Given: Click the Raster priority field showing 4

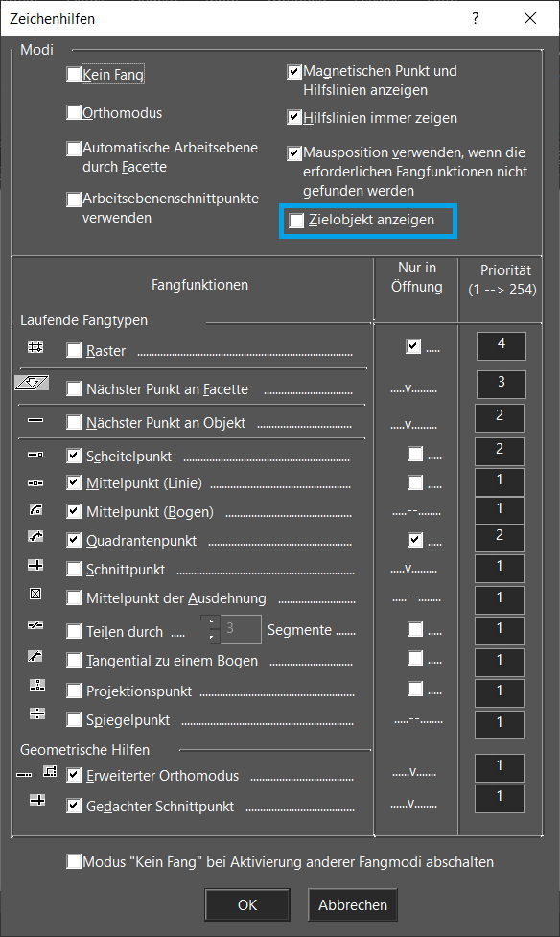Looking at the screenshot, I should pyautogui.click(x=502, y=346).
